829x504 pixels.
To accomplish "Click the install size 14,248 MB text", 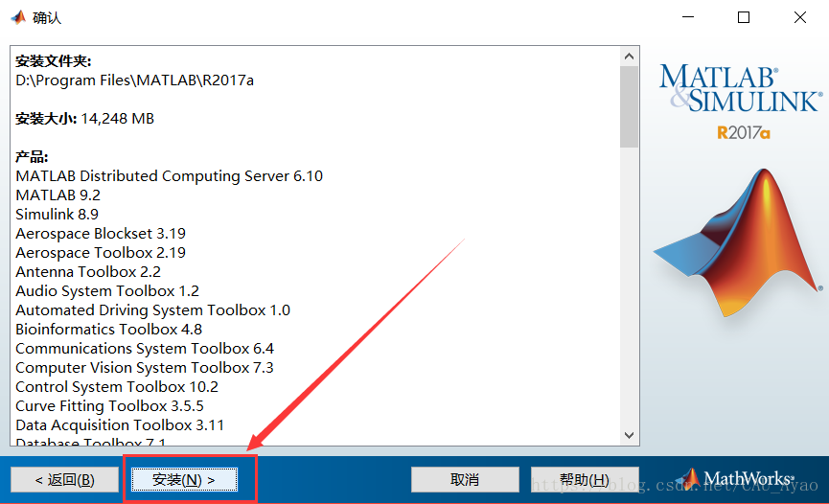I will coord(117,119).
